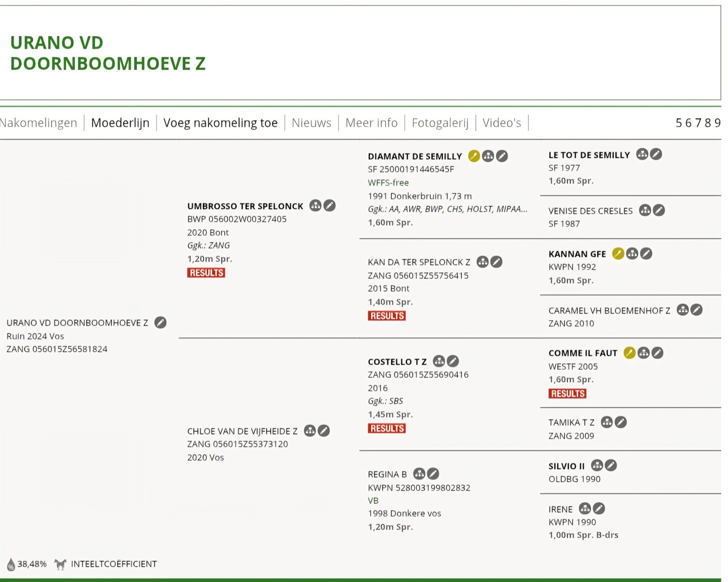Open Le Tot de Semilly horse page
Screen dimensions: 728x582
tap(589, 155)
